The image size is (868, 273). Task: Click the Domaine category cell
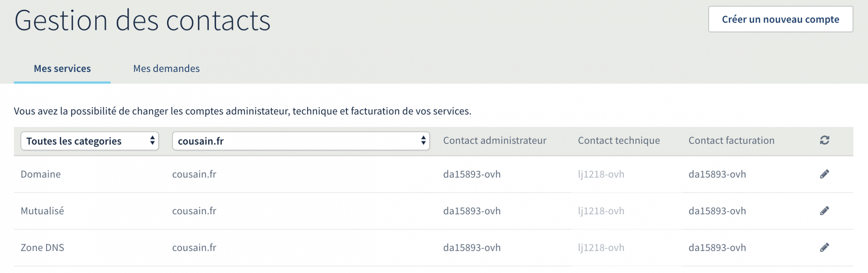(x=41, y=174)
